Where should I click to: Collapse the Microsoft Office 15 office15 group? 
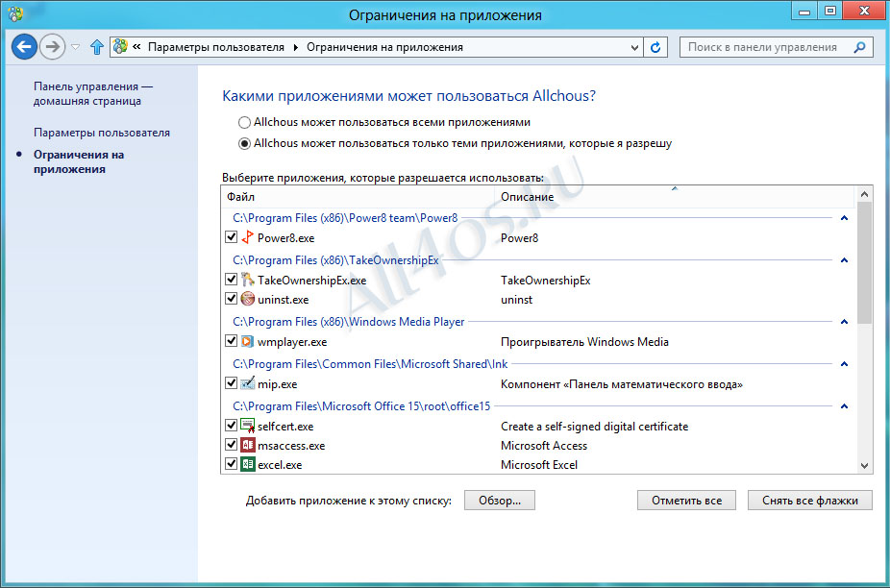(844, 406)
